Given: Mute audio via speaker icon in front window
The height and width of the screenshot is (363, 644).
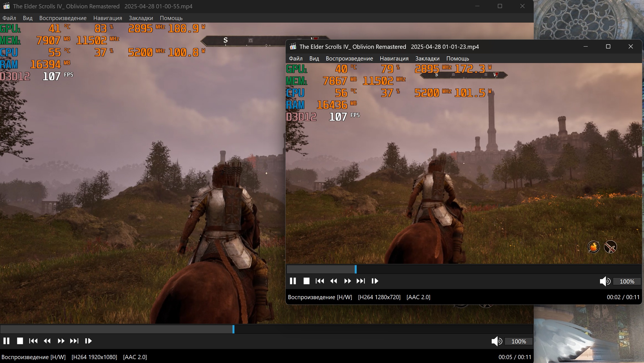Looking at the screenshot, I should coord(605,281).
